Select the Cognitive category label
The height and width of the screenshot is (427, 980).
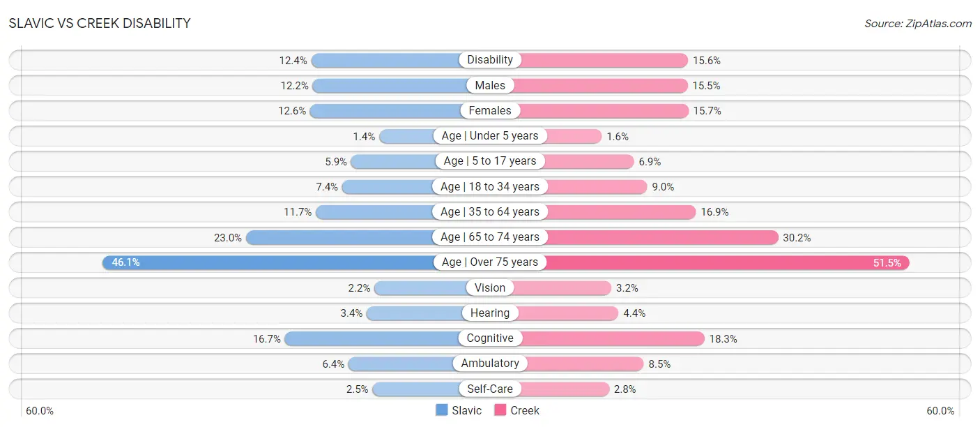(x=490, y=338)
